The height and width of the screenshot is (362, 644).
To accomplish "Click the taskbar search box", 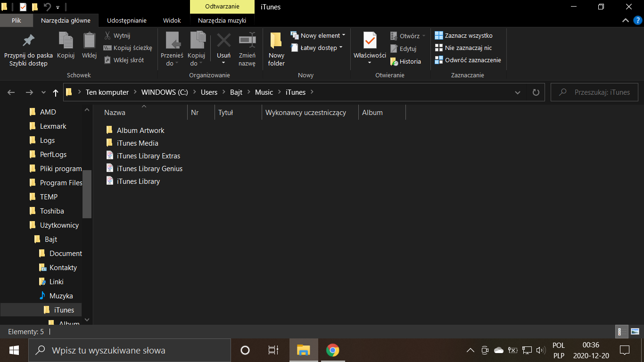I will click(x=130, y=350).
